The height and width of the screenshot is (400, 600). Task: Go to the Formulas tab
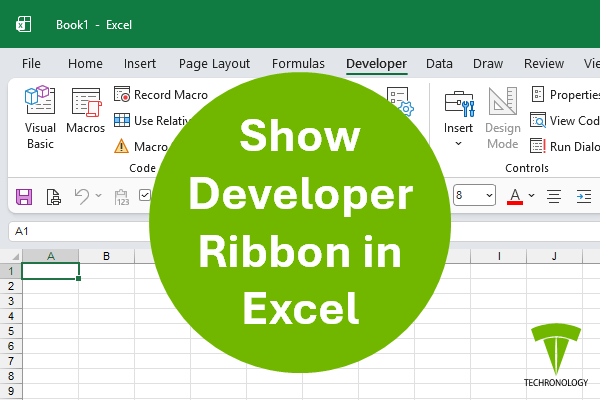click(298, 63)
